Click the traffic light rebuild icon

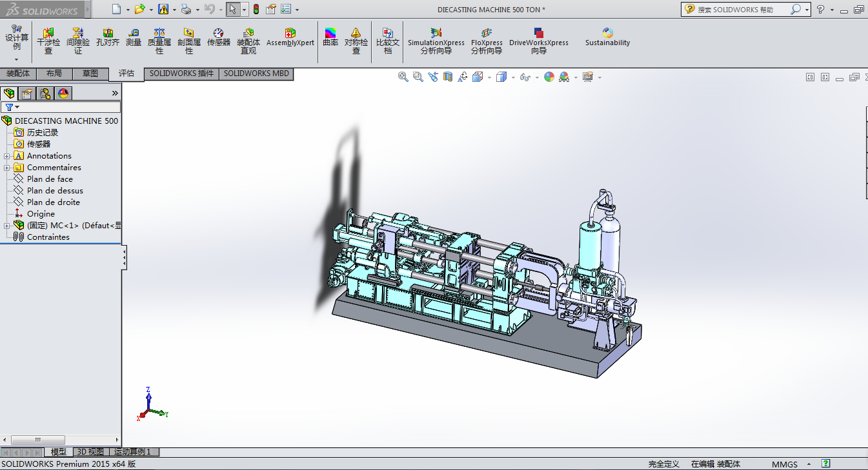(256, 9)
